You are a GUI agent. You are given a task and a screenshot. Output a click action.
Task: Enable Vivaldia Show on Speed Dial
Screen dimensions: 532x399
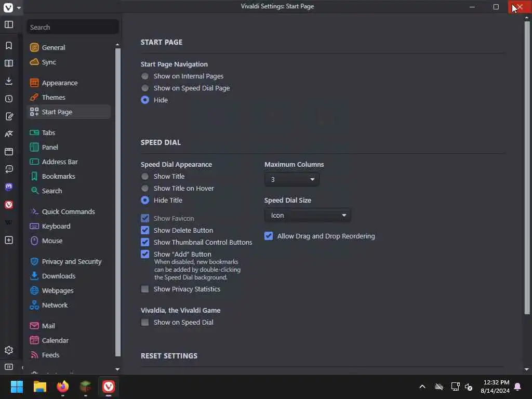[x=145, y=322]
